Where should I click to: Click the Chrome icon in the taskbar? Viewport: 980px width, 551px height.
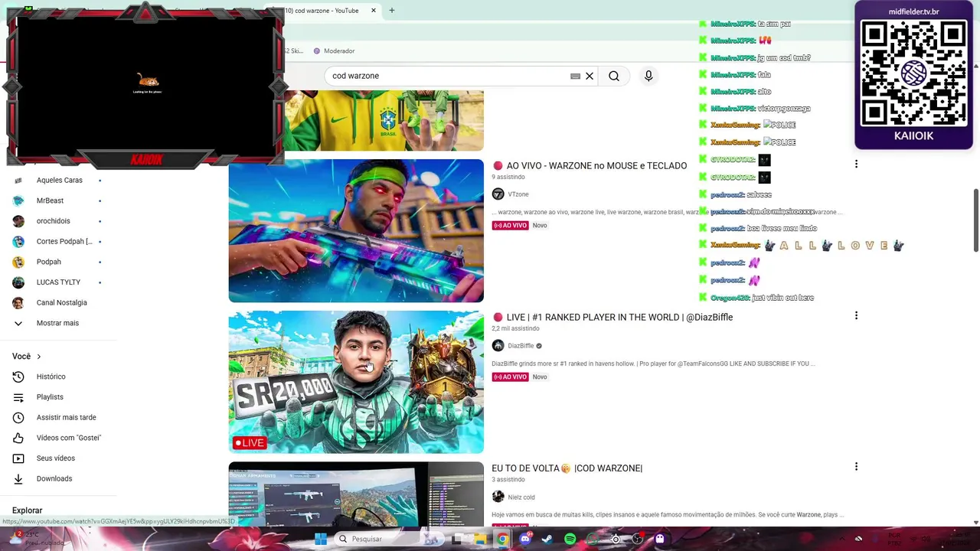(x=502, y=539)
